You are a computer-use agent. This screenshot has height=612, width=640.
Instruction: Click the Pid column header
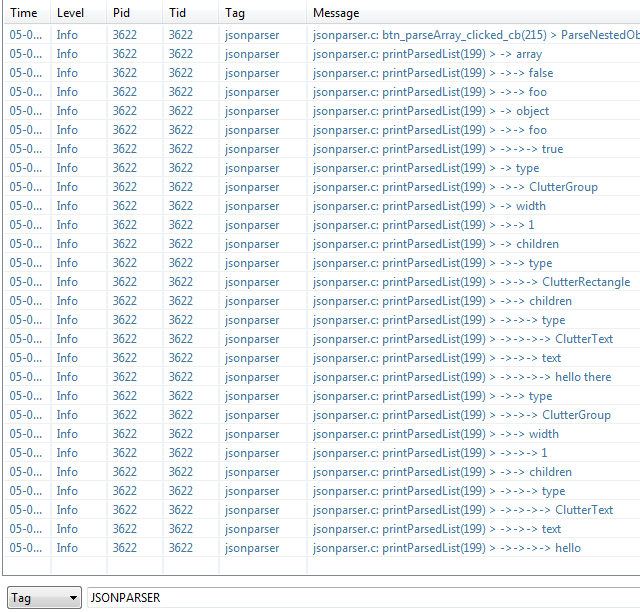pyautogui.click(x=122, y=13)
